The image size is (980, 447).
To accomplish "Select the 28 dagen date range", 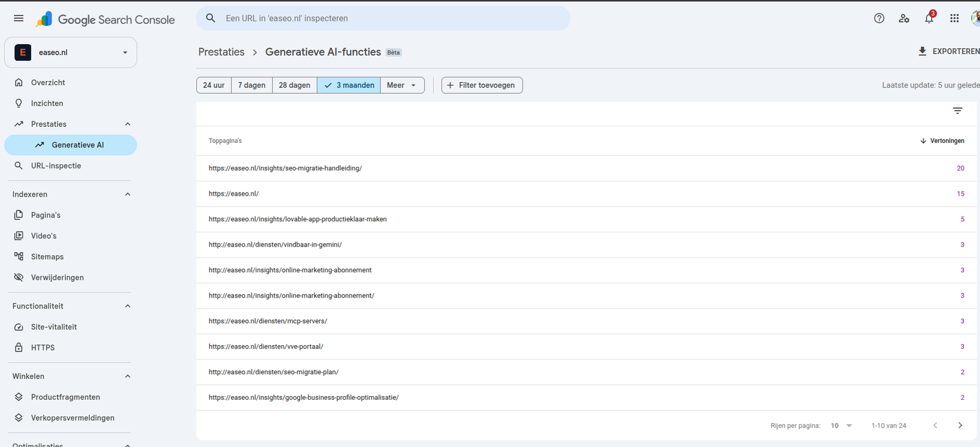I will (295, 85).
